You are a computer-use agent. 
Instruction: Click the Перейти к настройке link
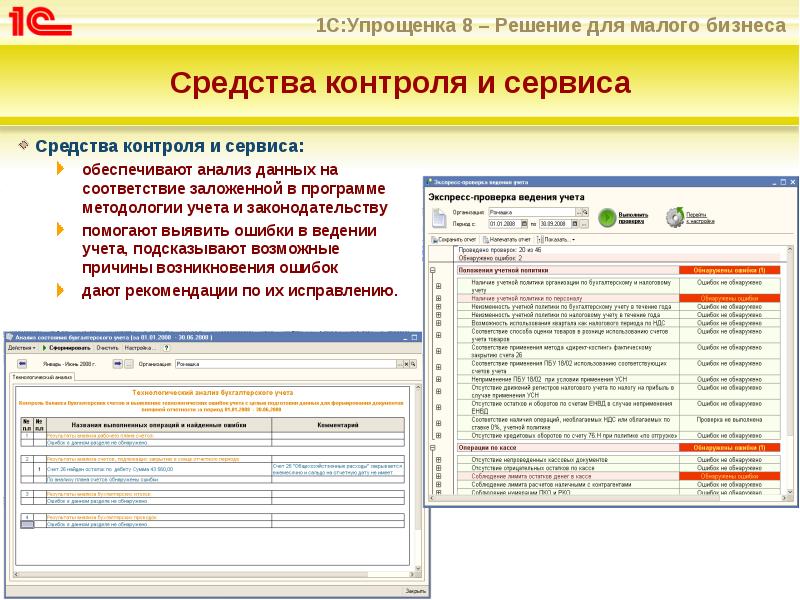click(699, 218)
